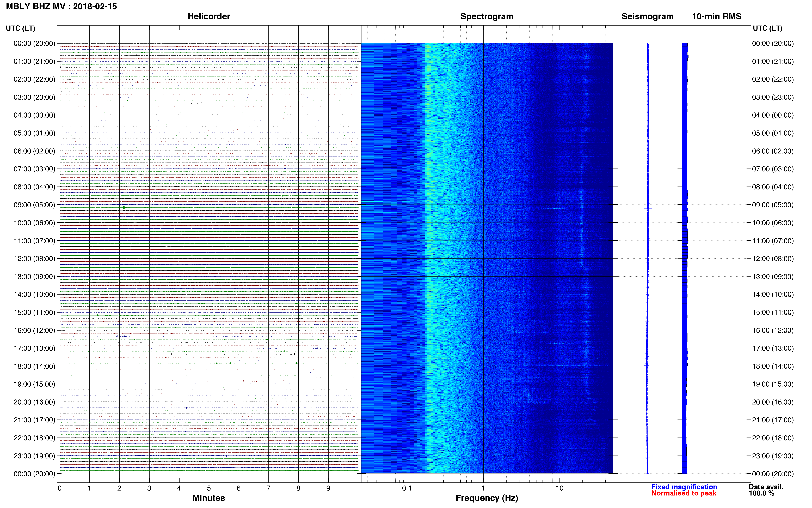Viewport: 812px width, 508px height.
Task: Click the left '03:00 (23:00)' time label
Action: click(34, 97)
